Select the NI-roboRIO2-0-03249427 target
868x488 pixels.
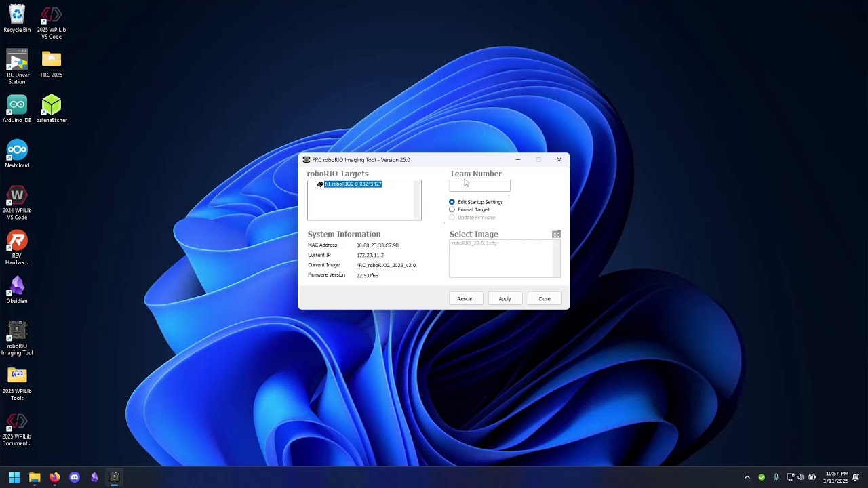tap(353, 184)
